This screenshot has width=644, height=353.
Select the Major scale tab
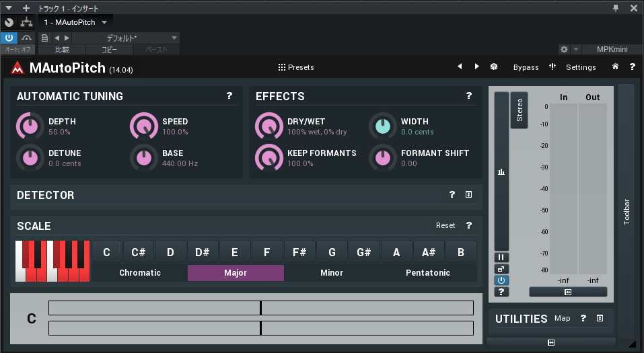[236, 273]
